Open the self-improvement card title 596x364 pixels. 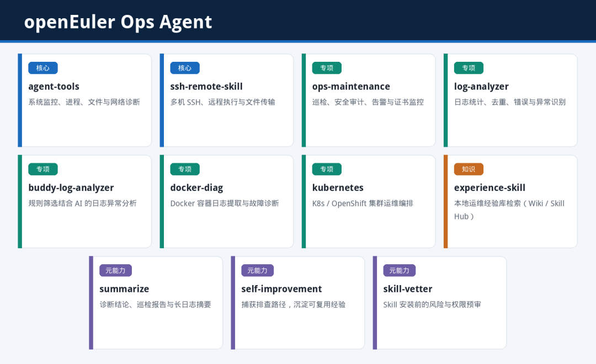[281, 289]
